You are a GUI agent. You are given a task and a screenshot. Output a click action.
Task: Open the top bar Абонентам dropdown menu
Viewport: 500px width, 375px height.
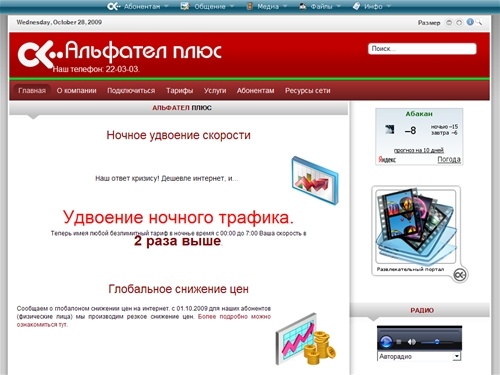pyautogui.click(x=138, y=6)
